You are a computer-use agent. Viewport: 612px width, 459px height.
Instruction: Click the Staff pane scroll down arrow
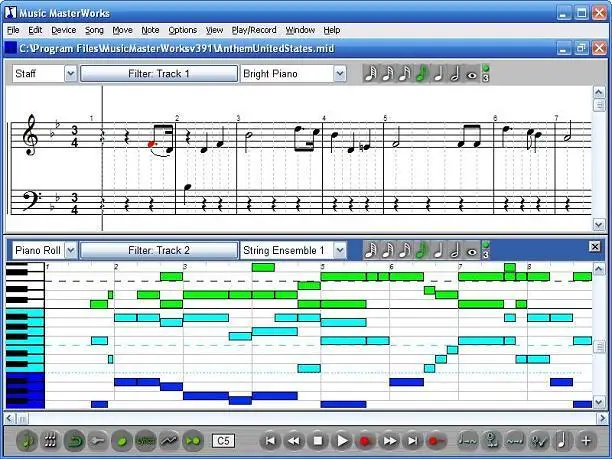(x=599, y=224)
